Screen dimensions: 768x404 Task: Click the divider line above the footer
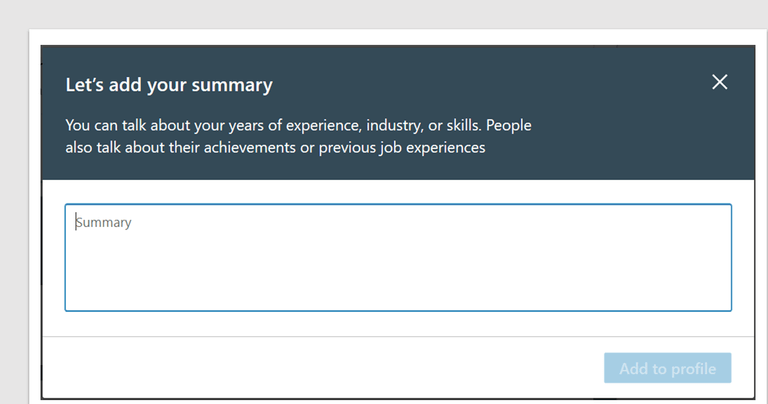[398, 336]
